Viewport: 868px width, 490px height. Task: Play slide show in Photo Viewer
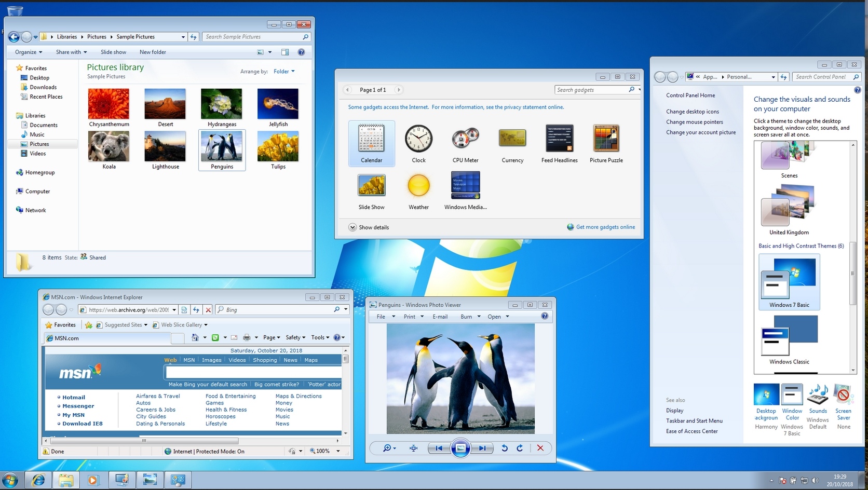460,448
